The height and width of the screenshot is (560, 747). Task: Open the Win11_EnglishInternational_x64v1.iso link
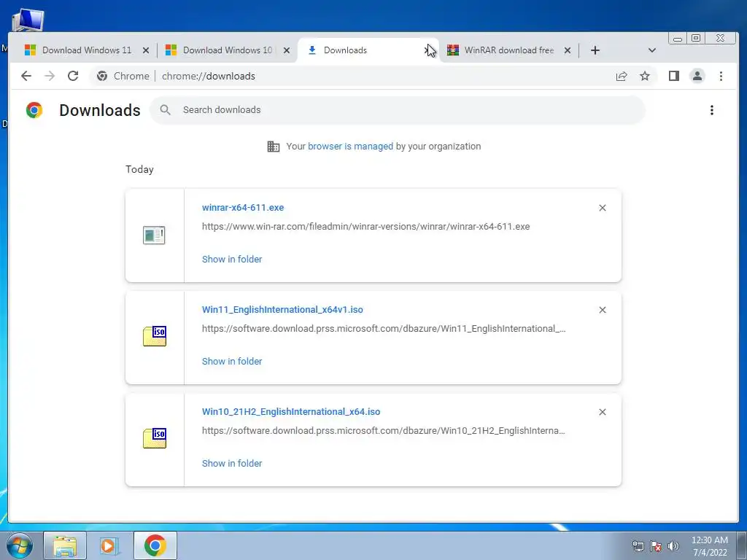(x=282, y=309)
